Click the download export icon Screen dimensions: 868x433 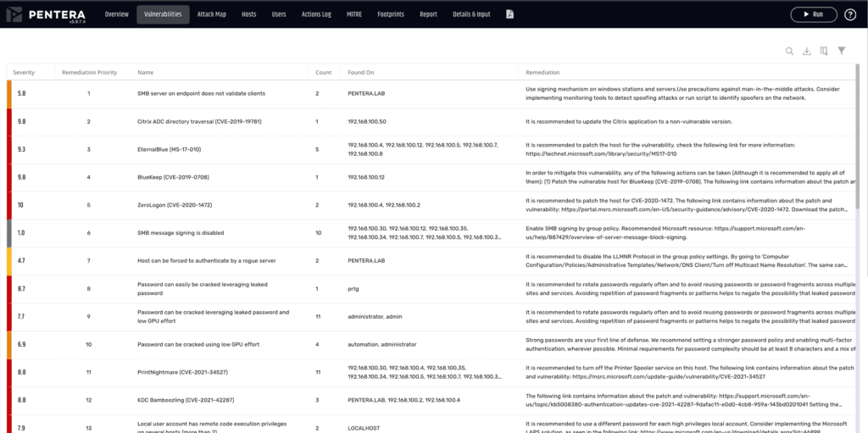pos(807,51)
